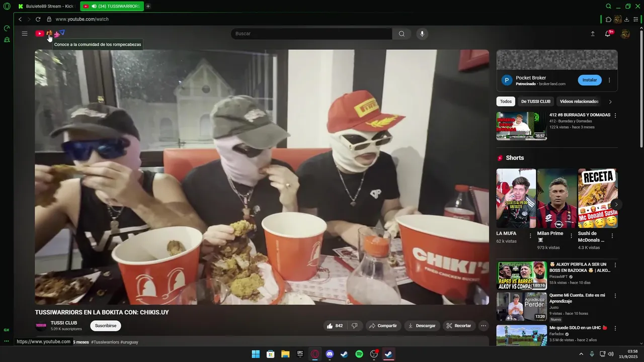Dislike the video with thumbs down
The width and height of the screenshot is (644, 362).
point(354,326)
